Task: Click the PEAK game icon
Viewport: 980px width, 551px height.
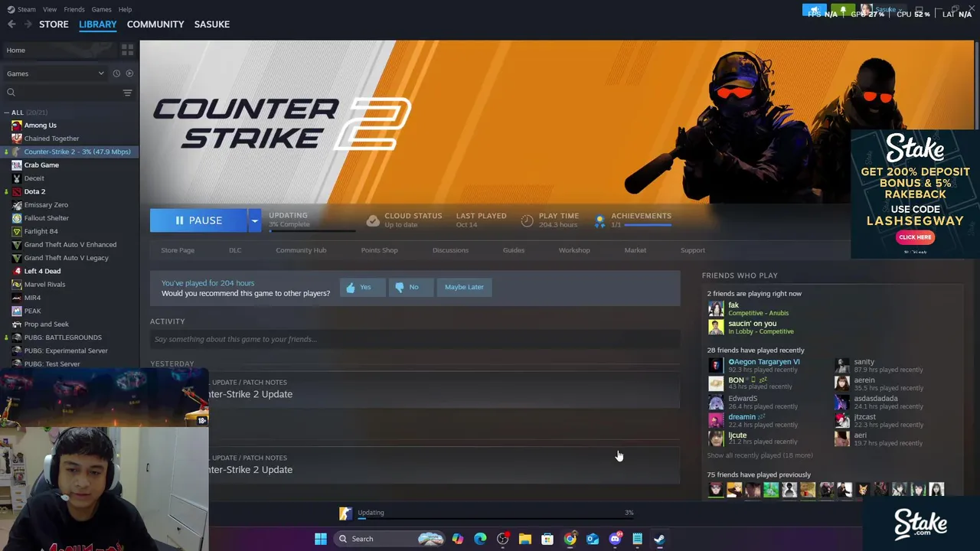Action: (17, 311)
